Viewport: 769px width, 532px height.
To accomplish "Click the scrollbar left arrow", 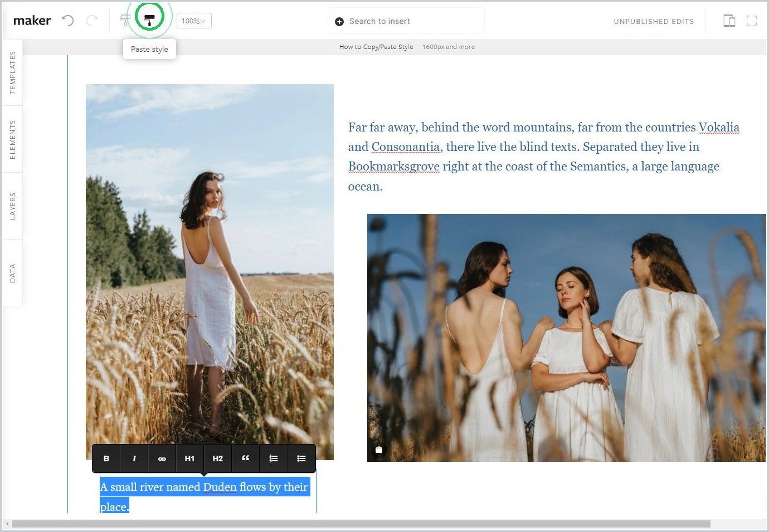I will tap(7, 524).
